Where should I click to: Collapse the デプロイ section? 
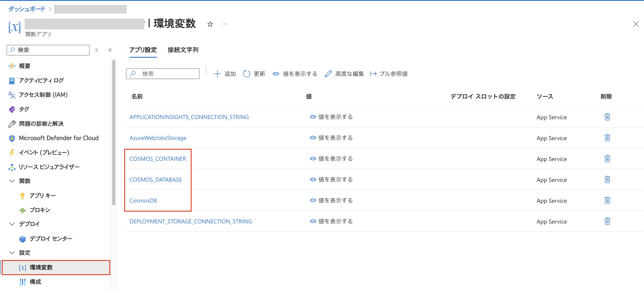pos(12,224)
